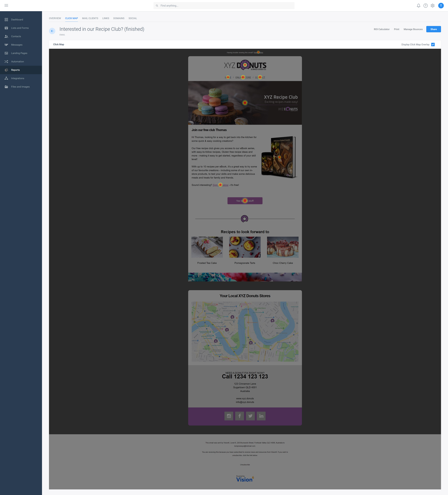Image resolution: width=448 pixels, height=495 pixels.
Task: Open Integrations from the sidebar
Action: tap(17, 78)
